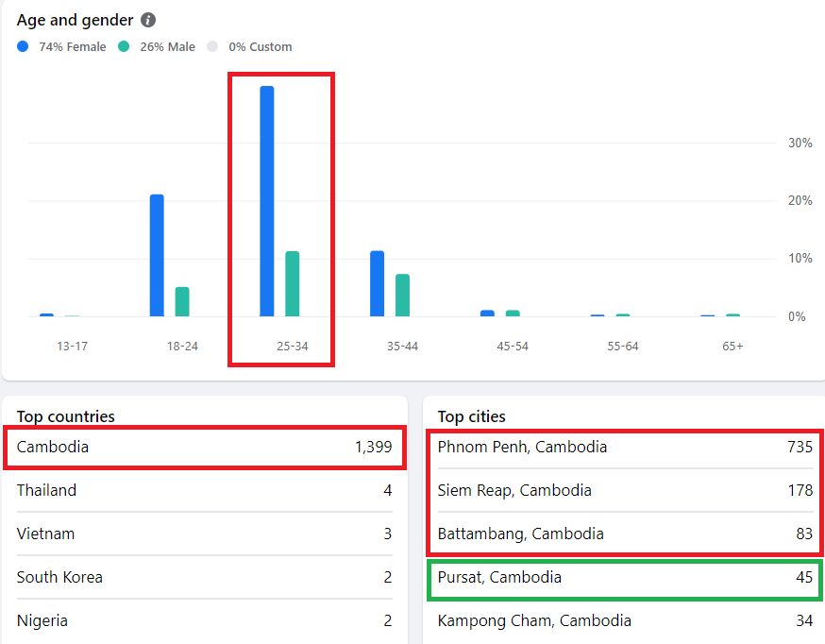Click the female bar for ages 25-34

267,201
